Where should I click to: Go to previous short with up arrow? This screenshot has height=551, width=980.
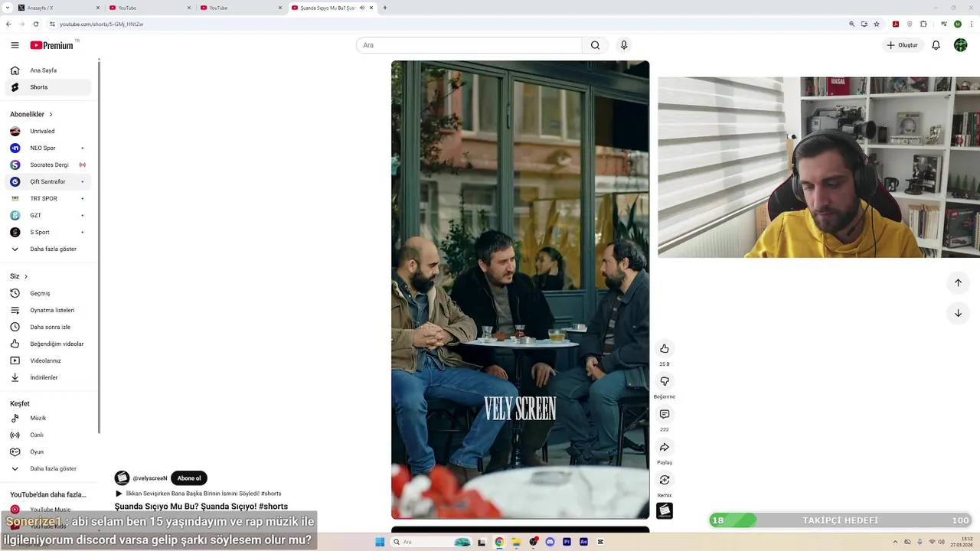click(958, 282)
